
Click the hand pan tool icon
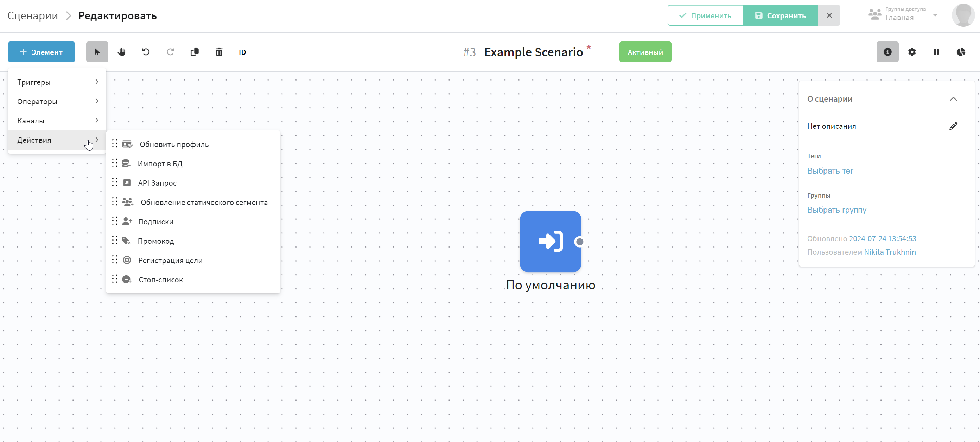pyautogui.click(x=121, y=52)
